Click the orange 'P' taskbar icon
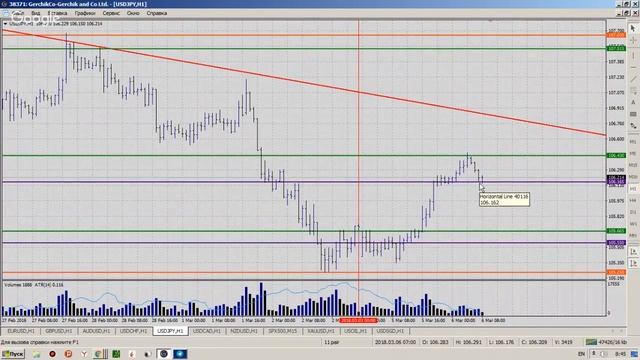The width and height of the screenshot is (640, 360). [68, 354]
